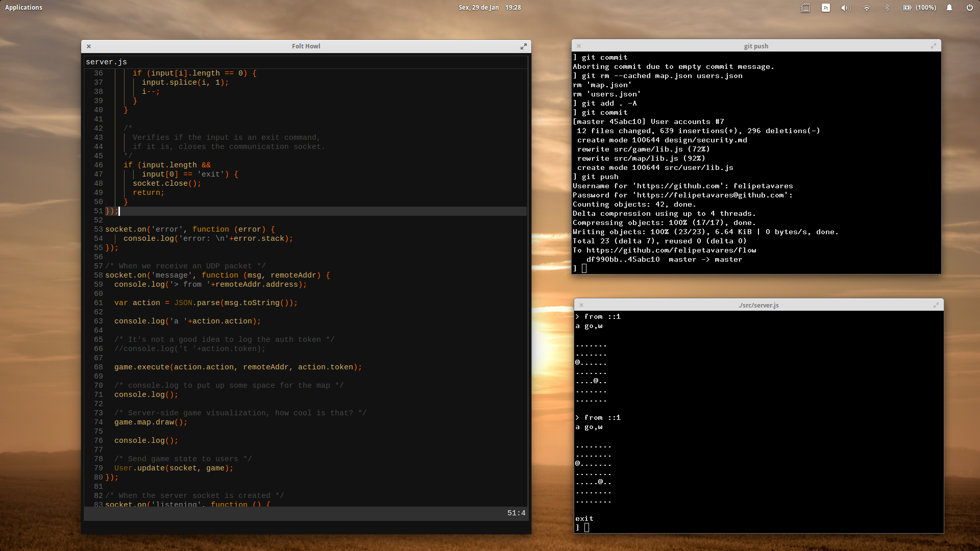Click the socket.close() line
This screenshot has height=551, width=980.
pyautogui.click(x=167, y=184)
